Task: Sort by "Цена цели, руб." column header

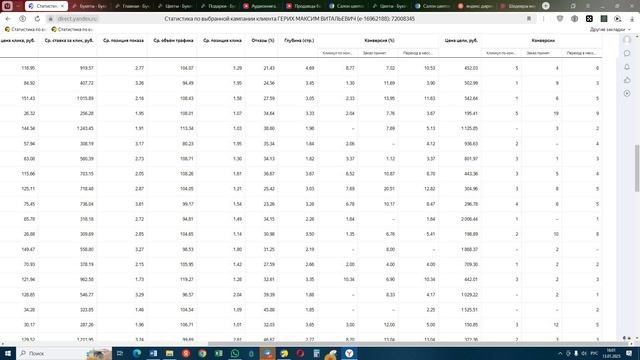Action: (461, 40)
